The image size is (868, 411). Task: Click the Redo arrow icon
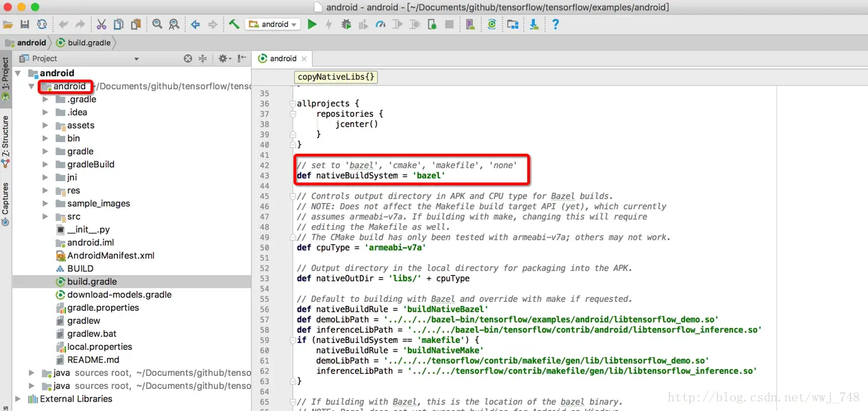pyautogui.click(x=80, y=25)
